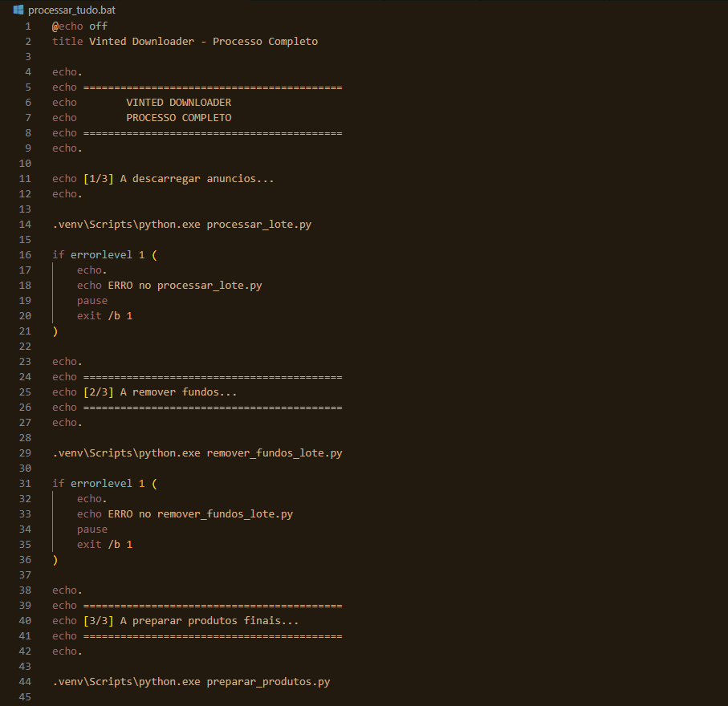Click the first 'if errorlevel 1 (' line
The image size is (728, 706).
tap(105, 255)
